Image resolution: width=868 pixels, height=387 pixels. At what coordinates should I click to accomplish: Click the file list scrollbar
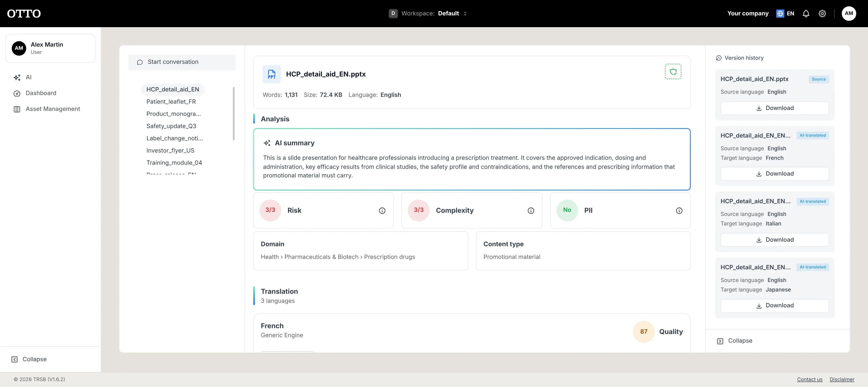pyautogui.click(x=234, y=113)
